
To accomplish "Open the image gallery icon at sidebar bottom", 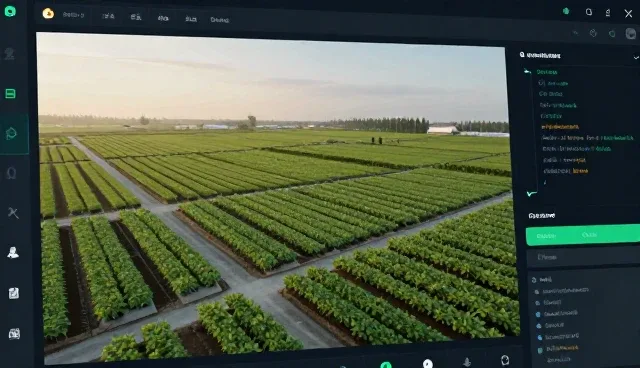I will pos(14,333).
